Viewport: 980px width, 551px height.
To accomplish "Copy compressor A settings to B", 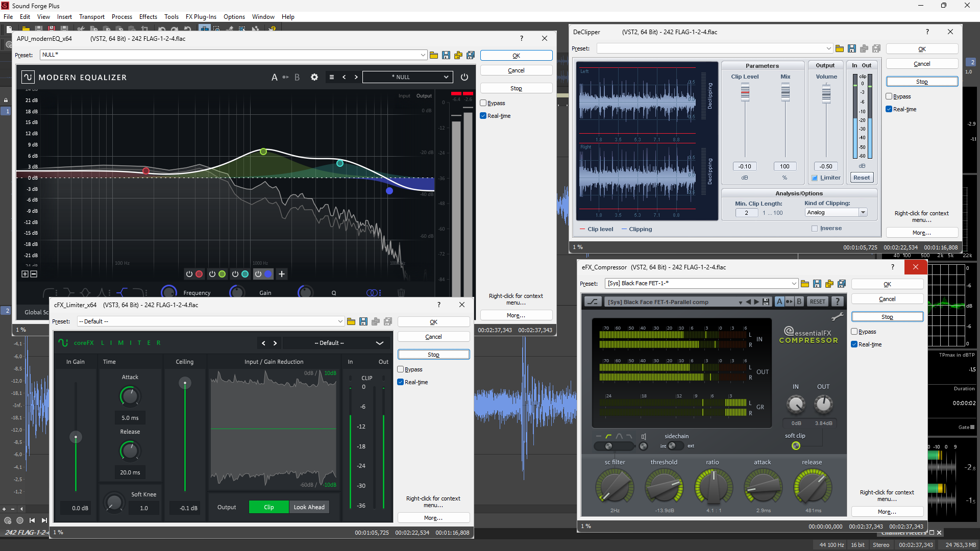I will click(789, 302).
